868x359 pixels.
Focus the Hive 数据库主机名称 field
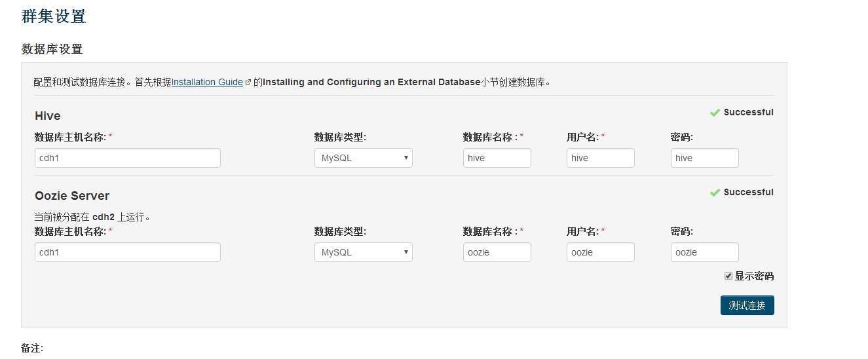128,158
